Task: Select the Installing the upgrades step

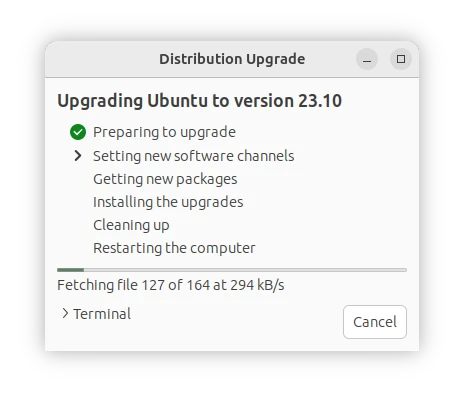Action: [168, 202]
